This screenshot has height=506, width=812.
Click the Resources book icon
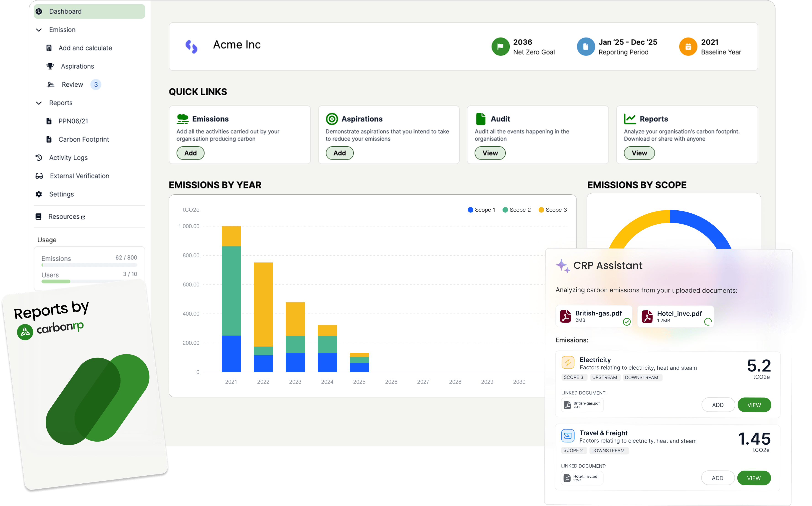pos(38,217)
